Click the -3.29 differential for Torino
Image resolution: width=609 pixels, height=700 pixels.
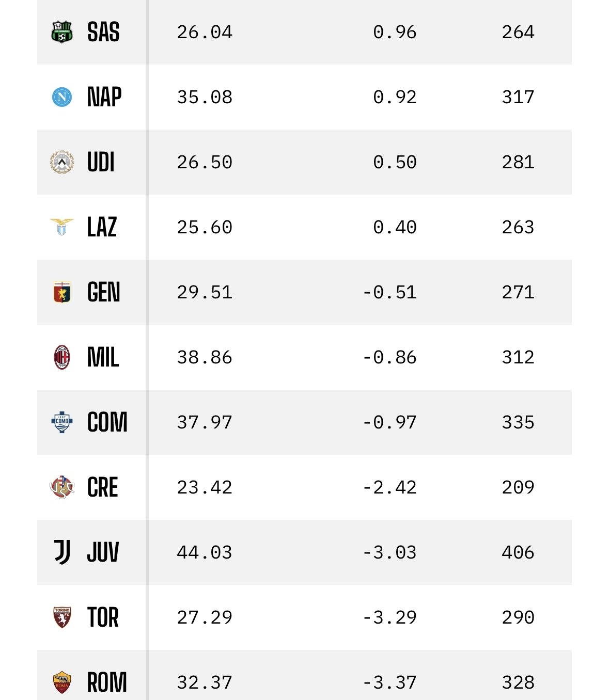(x=389, y=617)
